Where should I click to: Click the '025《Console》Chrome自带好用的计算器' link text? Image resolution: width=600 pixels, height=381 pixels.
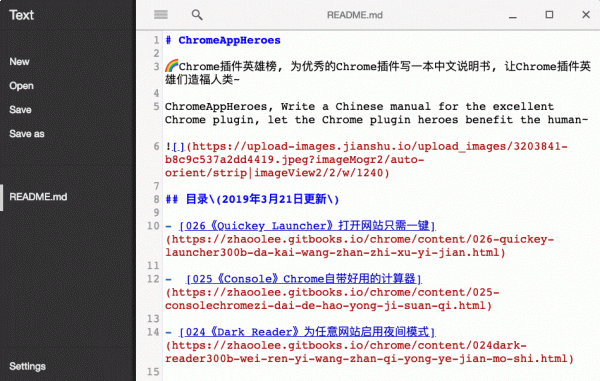click(x=304, y=279)
